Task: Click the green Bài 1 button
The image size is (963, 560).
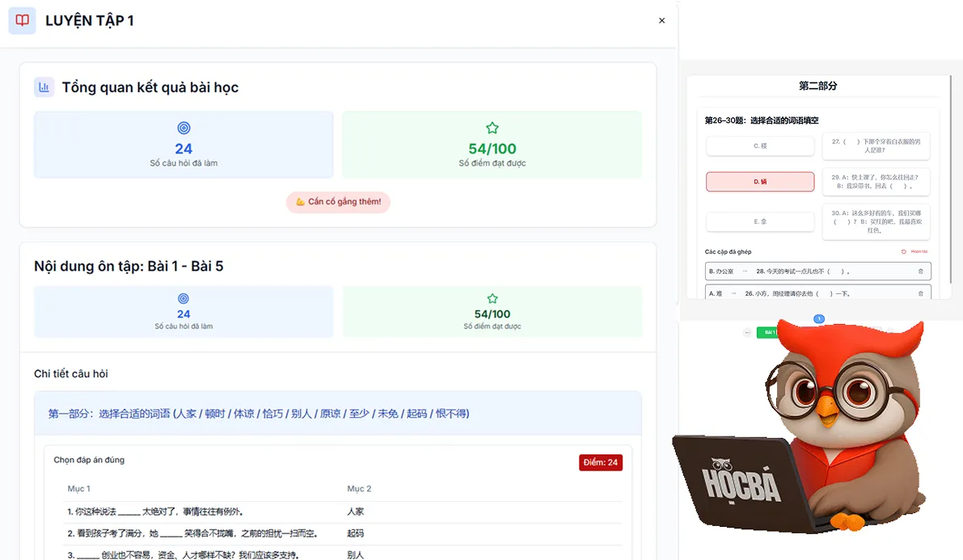Action: pos(767,332)
